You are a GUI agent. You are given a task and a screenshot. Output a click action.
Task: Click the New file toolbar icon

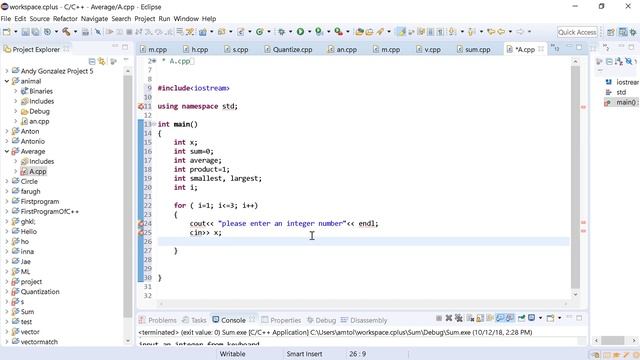[x=7, y=31]
